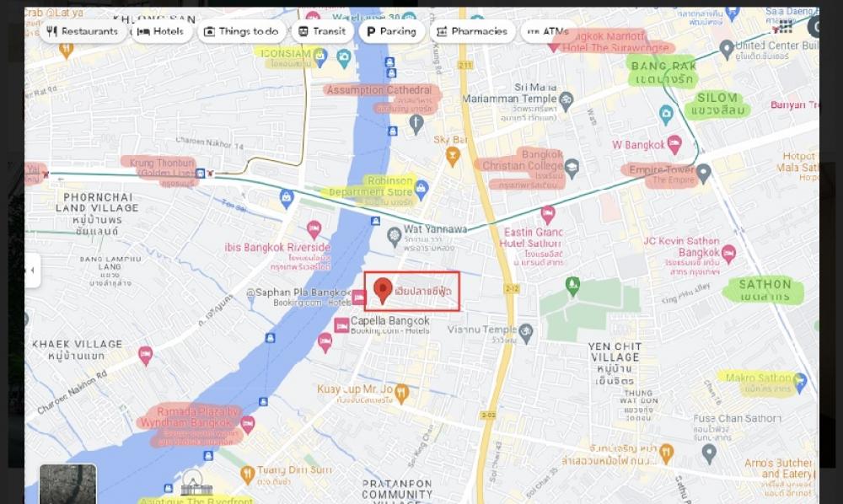This screenshot has height=504, width=843.
Task: Click the red location marker pin
Action: pos(383,291)
